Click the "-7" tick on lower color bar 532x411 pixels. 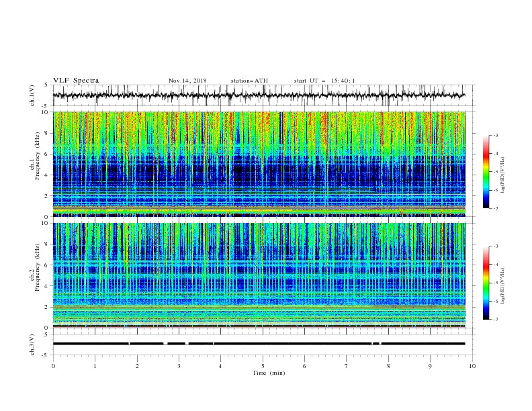[496, 320]
